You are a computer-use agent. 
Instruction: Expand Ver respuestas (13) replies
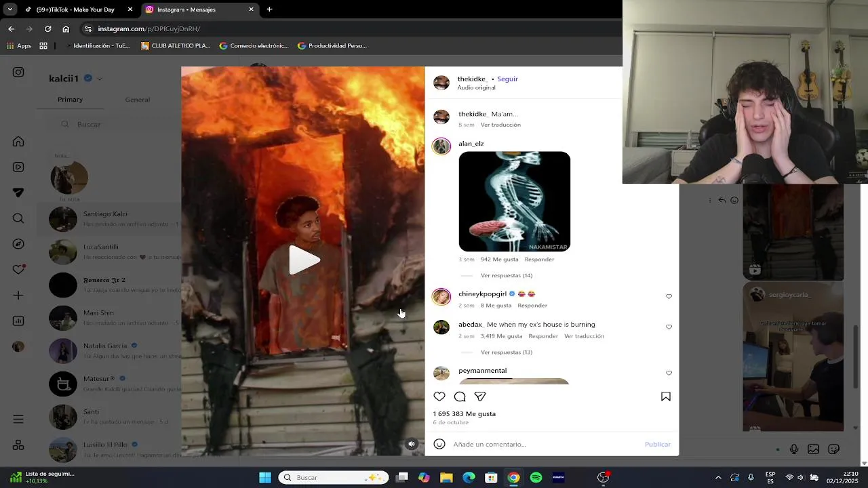click(x=507, y=352)
